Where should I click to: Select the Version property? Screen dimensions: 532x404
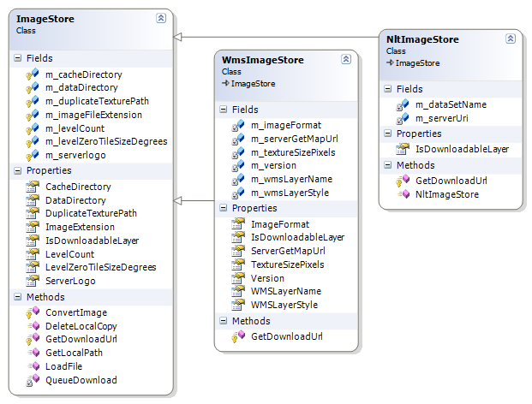click(267, 278)
